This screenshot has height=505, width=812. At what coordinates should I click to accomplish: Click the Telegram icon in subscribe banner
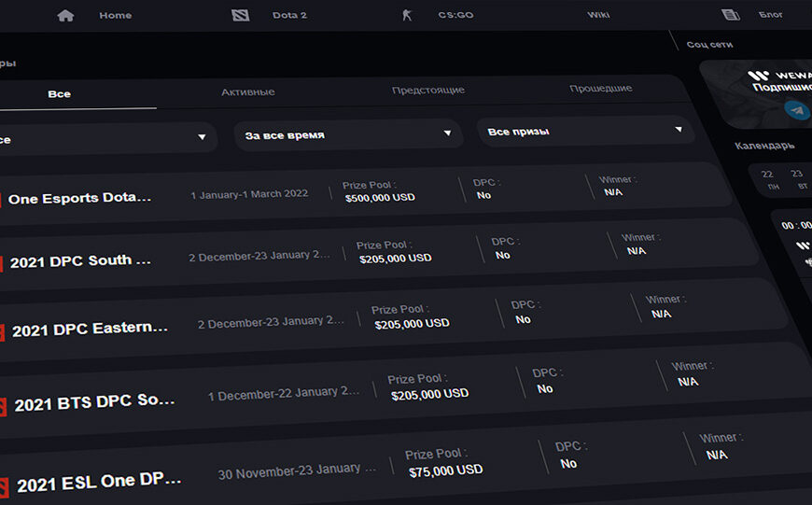[x=797, y=110]
